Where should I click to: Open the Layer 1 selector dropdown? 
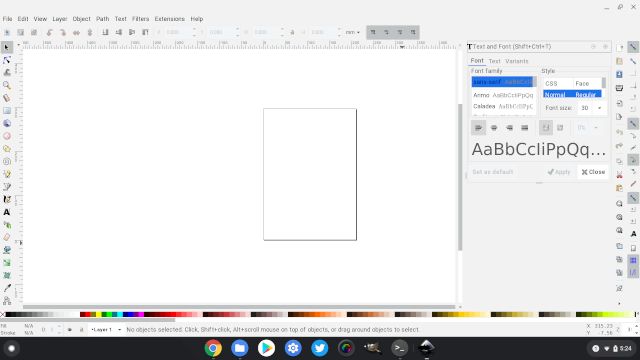pos(105,329)
